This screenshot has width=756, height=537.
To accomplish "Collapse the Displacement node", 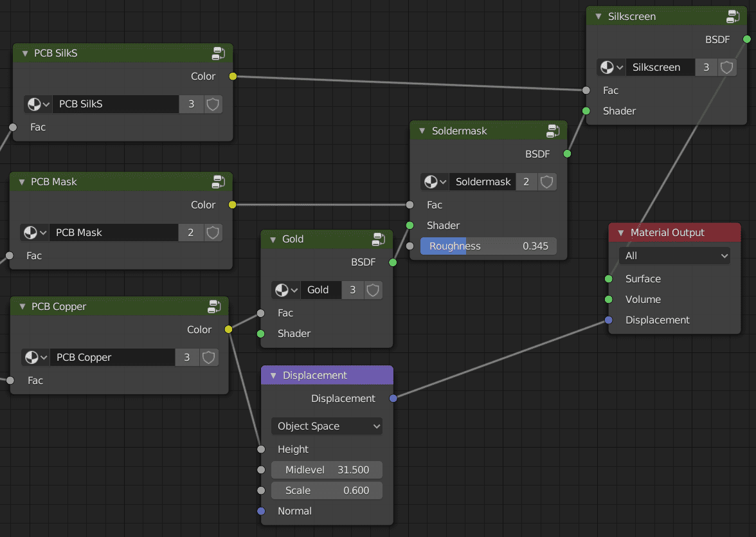I will coord(273,376).
